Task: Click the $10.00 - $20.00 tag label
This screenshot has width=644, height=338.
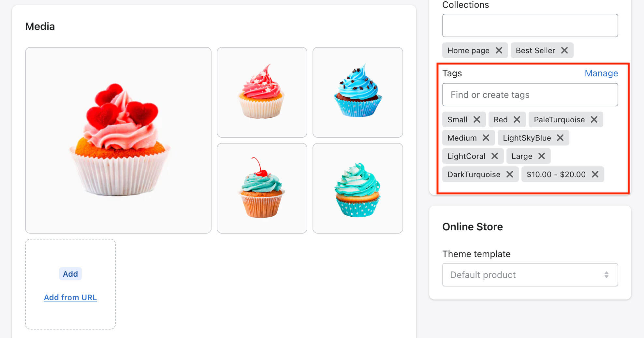Action: [556, 174]
